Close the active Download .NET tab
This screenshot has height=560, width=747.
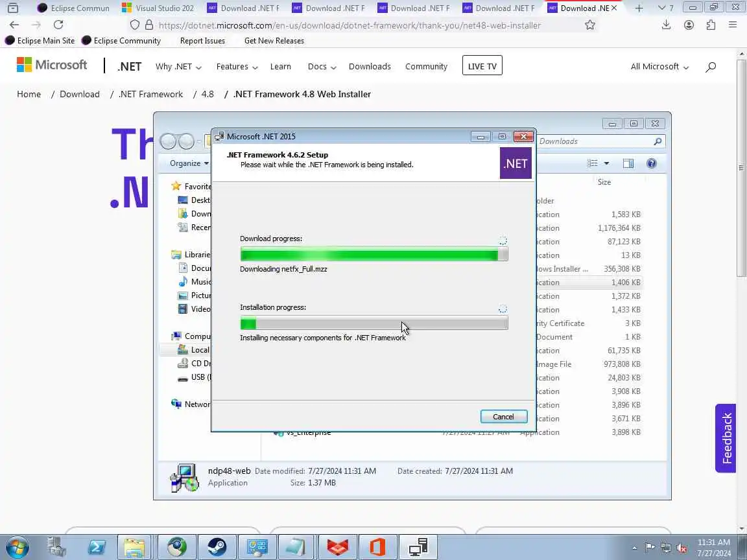(x=613, y=8)
